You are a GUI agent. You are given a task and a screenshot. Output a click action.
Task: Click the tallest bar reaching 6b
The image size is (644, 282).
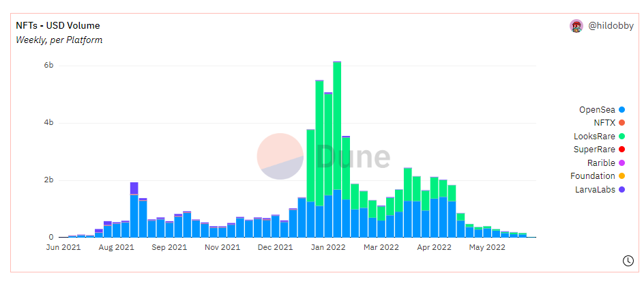coord(337,150)
